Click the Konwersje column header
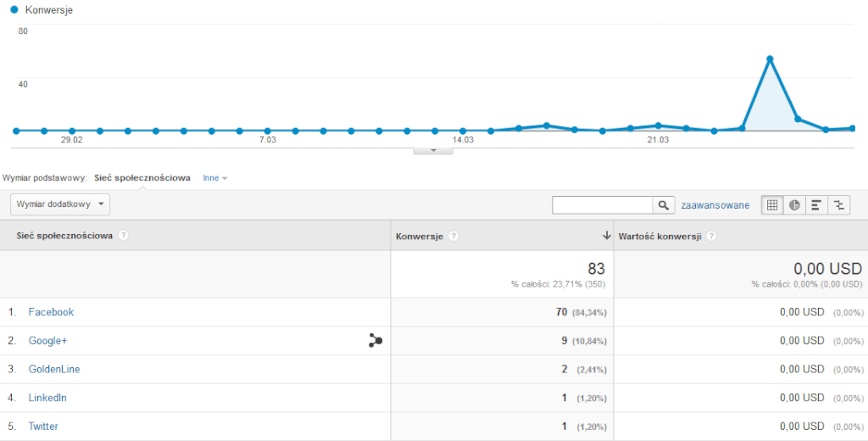868x441 pixels. [420, 236]
